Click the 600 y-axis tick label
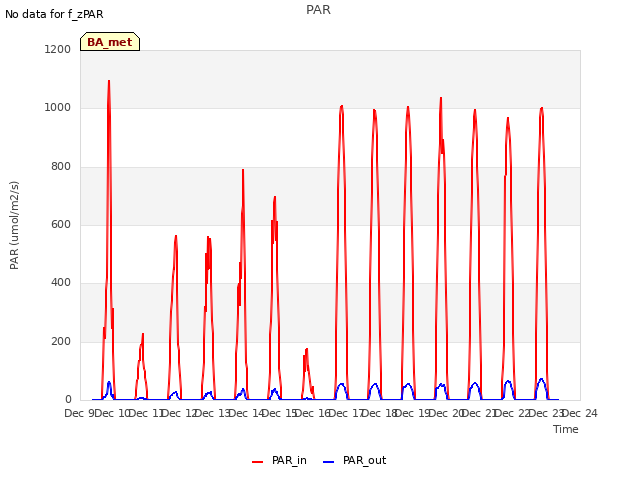 pos(61,224)
